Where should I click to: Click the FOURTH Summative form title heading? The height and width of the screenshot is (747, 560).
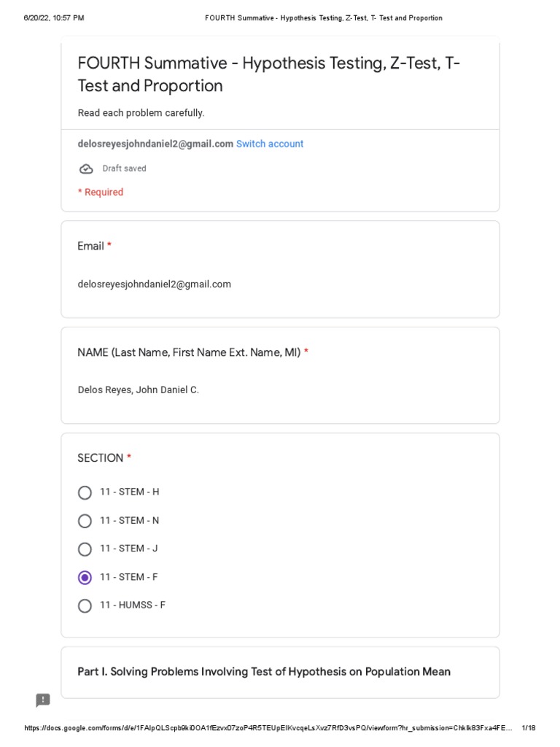pyautogui.click(x=268, y=74)
